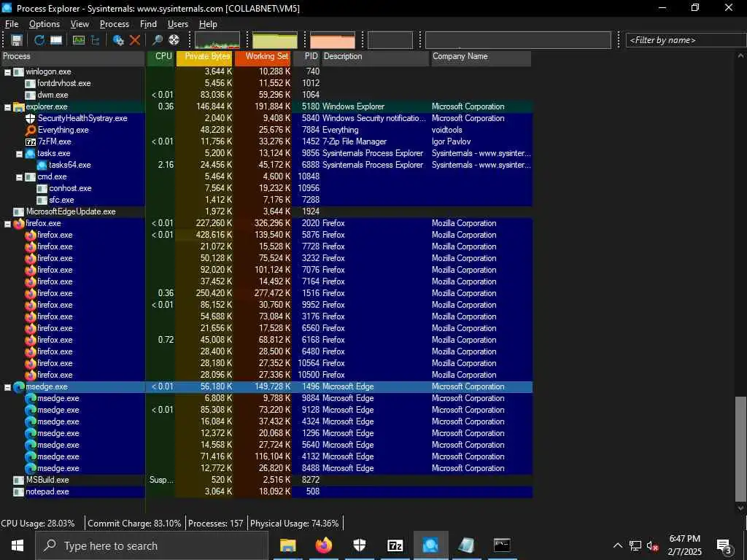The height and width of the screenshot is (560, 747).
Task: Click the Find handle or DLL icon
Action: (x=158, y=40)
